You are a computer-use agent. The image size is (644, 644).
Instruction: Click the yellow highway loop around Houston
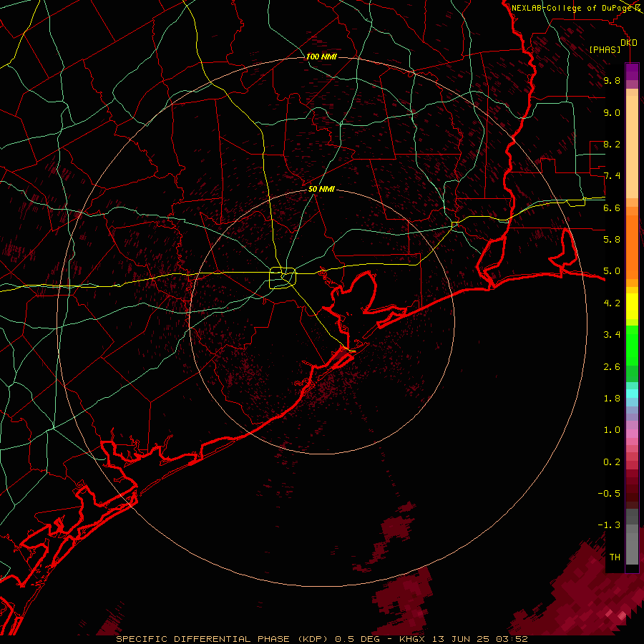point(283,278)
